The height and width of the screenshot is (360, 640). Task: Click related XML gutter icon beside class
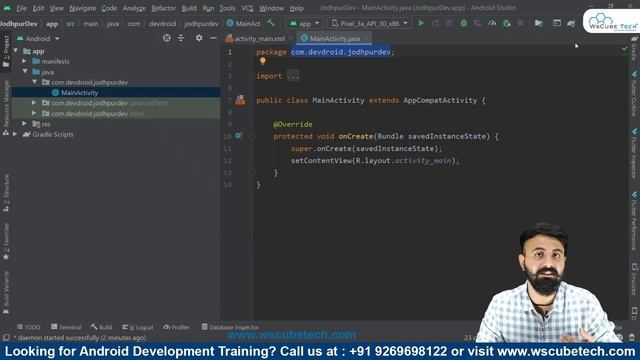[240, 100]
